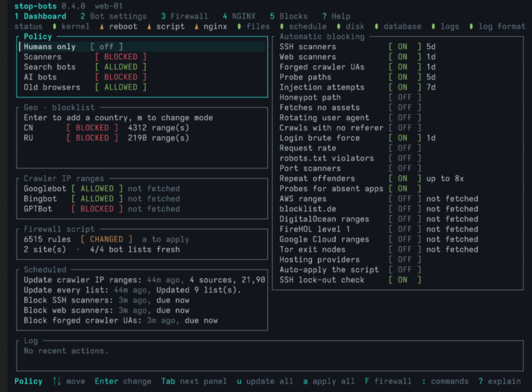Toggle Probe paths blocking

(405, 77)
